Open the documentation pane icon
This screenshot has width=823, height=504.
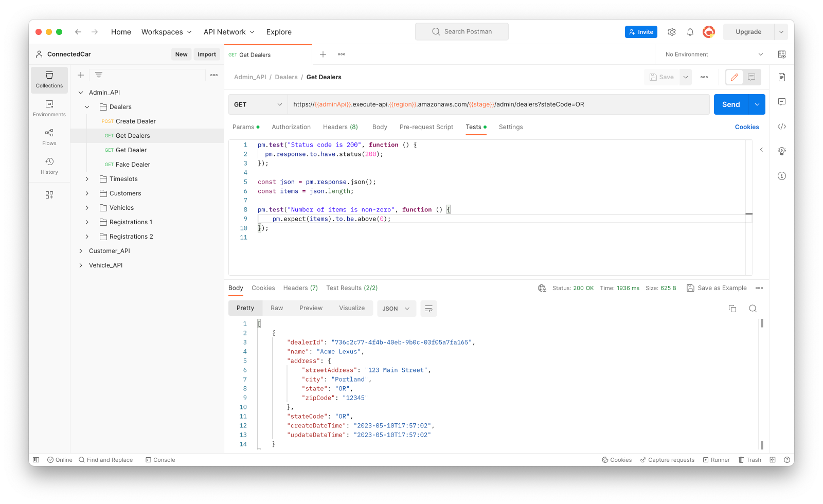(x=782, y=77)
